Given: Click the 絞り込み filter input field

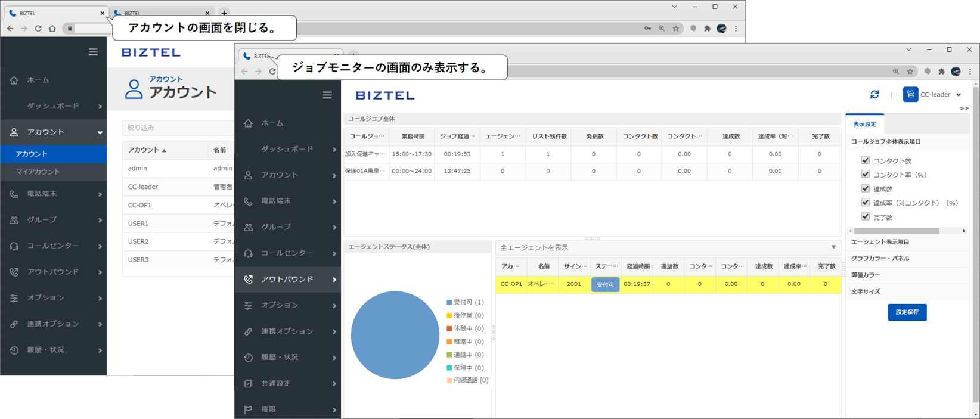Looking at the screenshot, I should click(179, 128).
